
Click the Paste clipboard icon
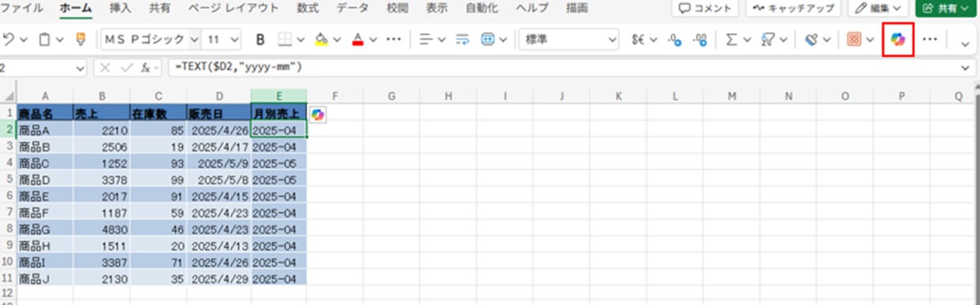[x=45, y=39]
